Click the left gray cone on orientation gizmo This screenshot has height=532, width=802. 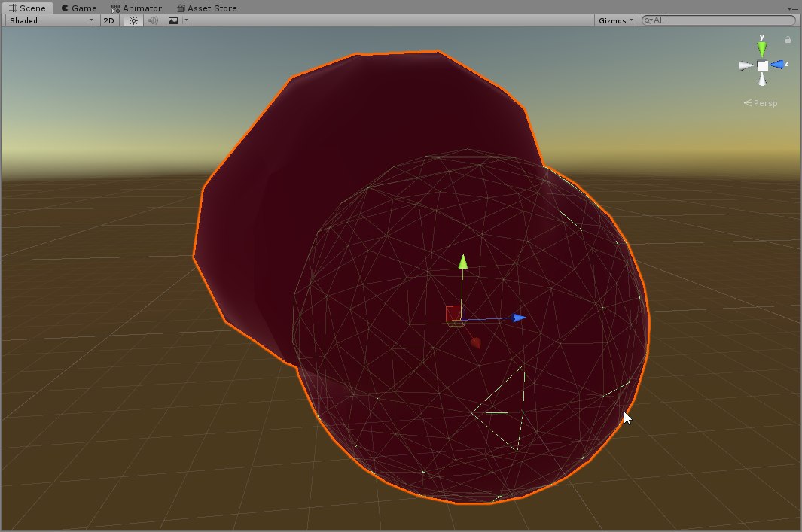[746, 66]
